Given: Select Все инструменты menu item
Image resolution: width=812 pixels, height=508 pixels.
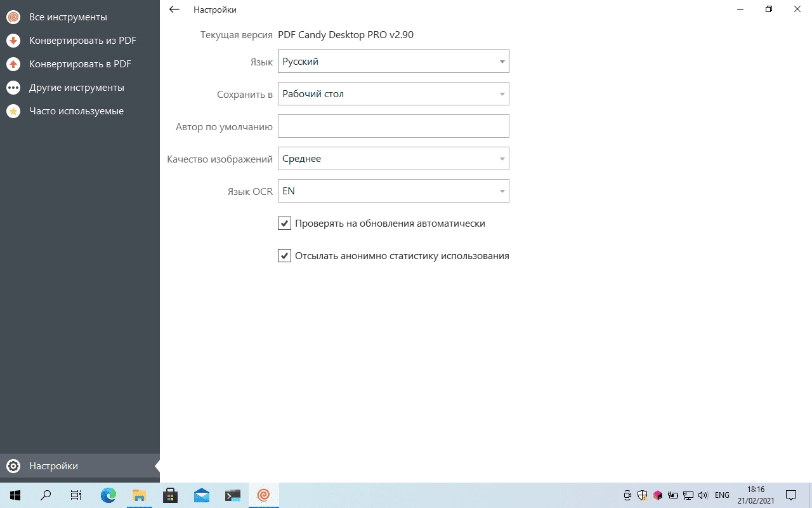Looking at the screenshot, I should (80, 17).
